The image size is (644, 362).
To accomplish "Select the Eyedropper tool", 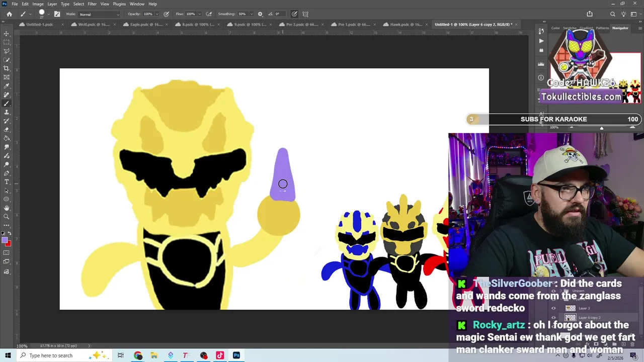I will (7, 86).
